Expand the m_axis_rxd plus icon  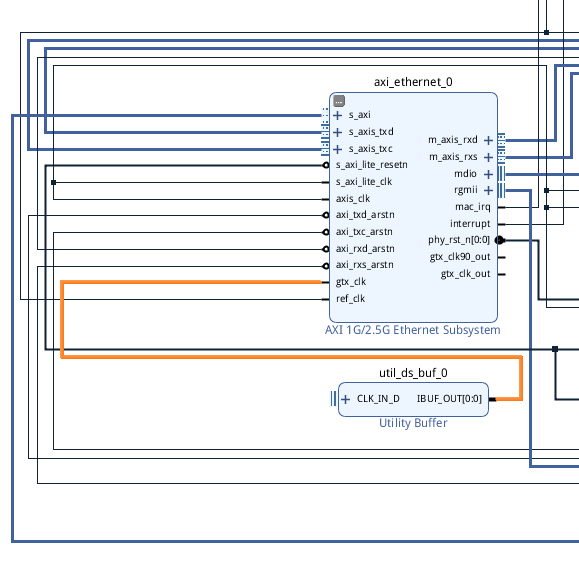coord(488,140)
